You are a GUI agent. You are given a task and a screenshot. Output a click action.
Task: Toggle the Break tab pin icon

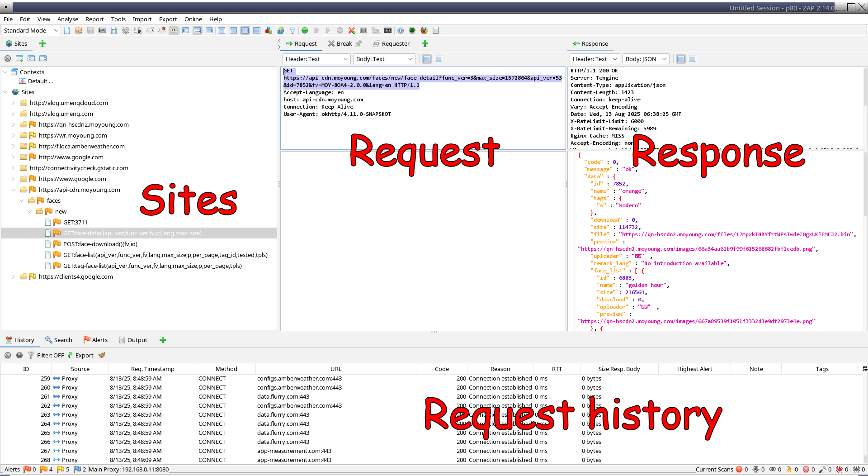(x=359, y=43)
